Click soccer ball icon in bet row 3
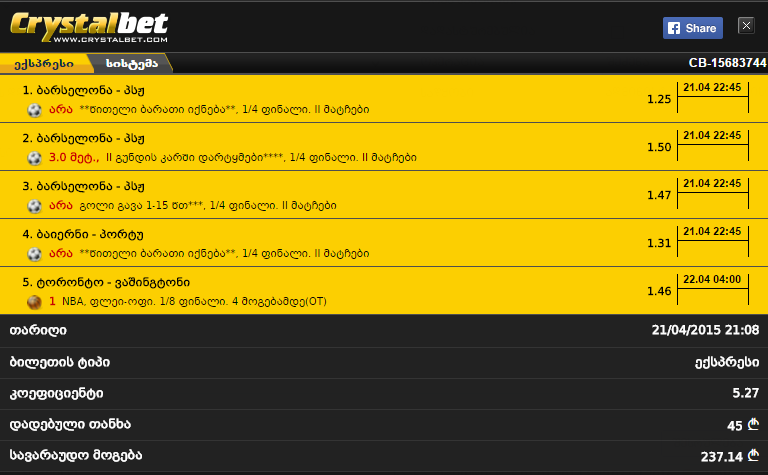 coord(34,206)
